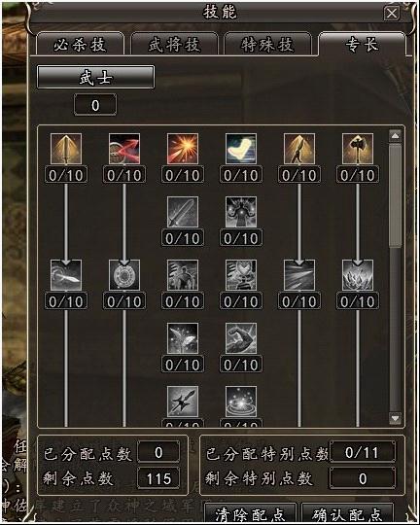Image resolution: width=420 pixels, height=525 pixels.
Task: Click the red lightning slash skill icon
Action: pos(124,149)
